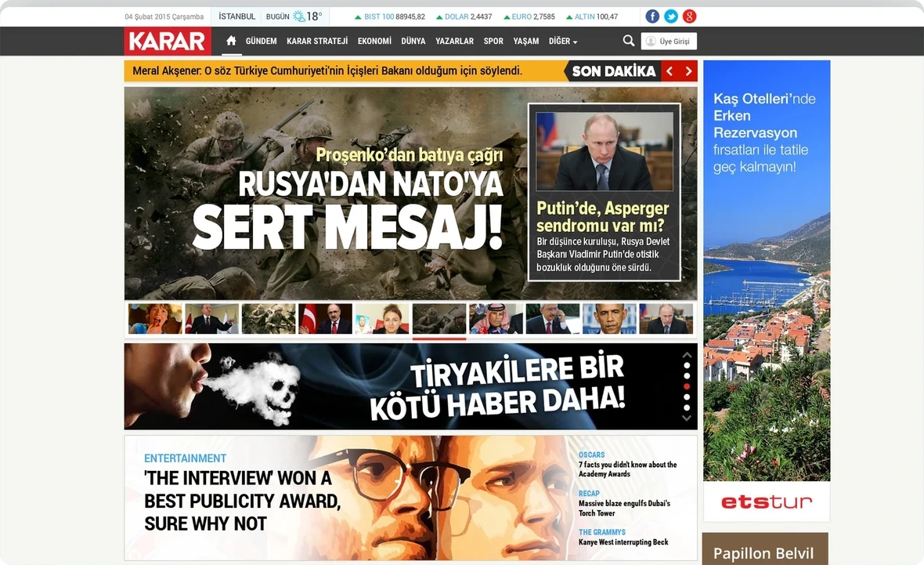Open the Twitter social icon
Viewport: 924px width, 565px height.
(x=671, y=16)
